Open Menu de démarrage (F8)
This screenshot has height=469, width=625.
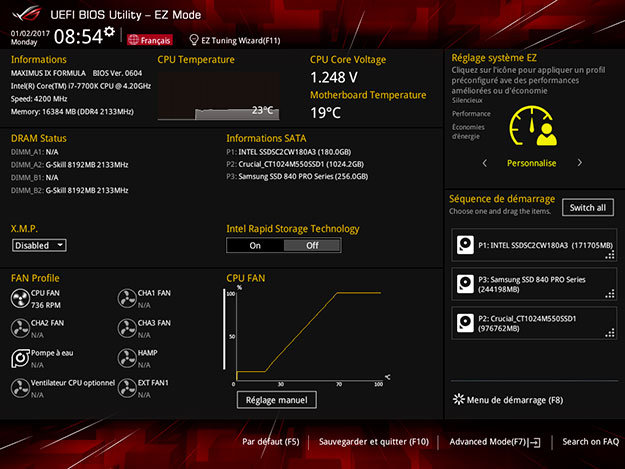point(508,399)
